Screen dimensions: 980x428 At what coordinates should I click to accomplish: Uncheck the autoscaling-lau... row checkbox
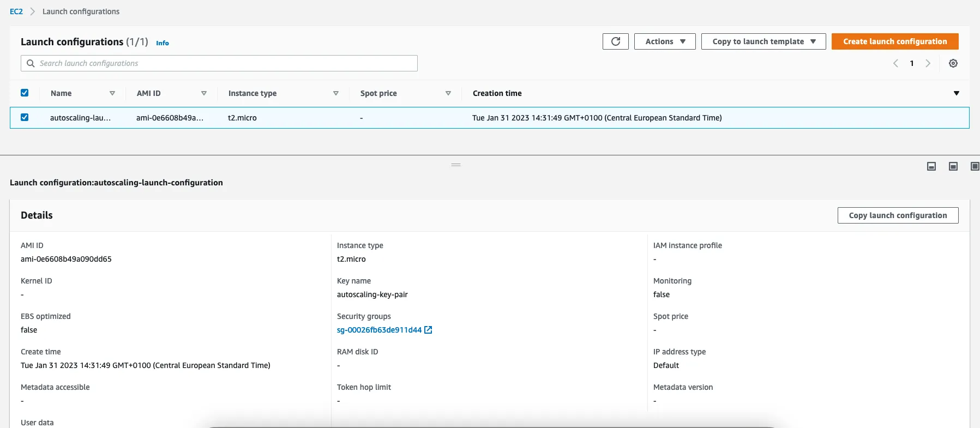[x=25, y=117]
